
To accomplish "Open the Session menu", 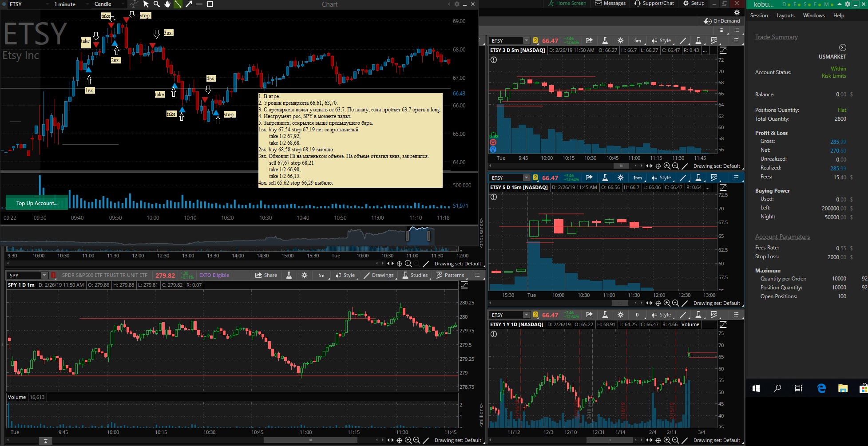I will 759,16.
